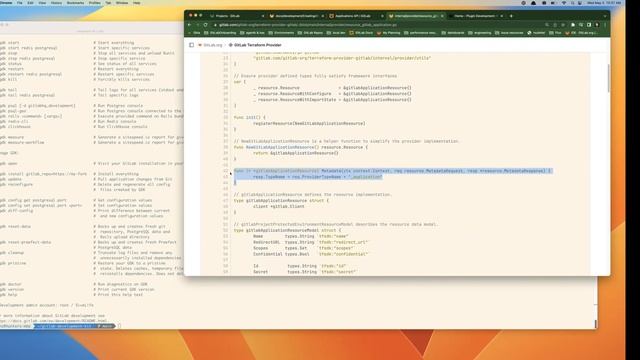Click the line "func init() {" in code

249,118
